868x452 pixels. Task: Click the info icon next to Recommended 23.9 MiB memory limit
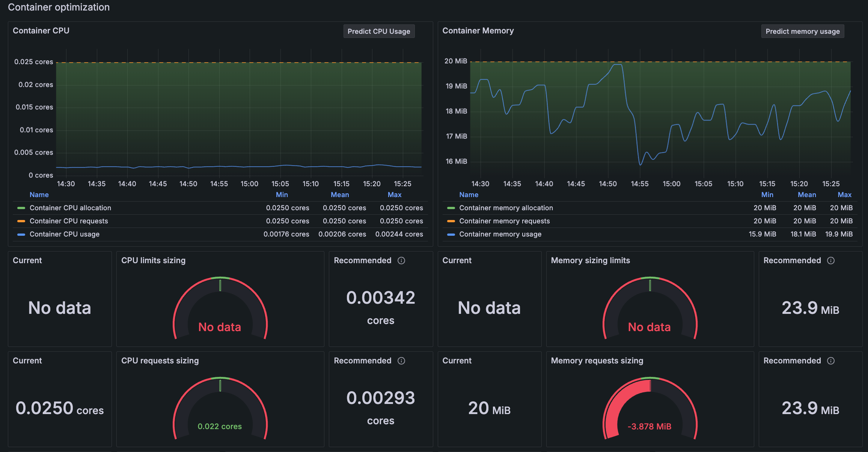[831, 261]
